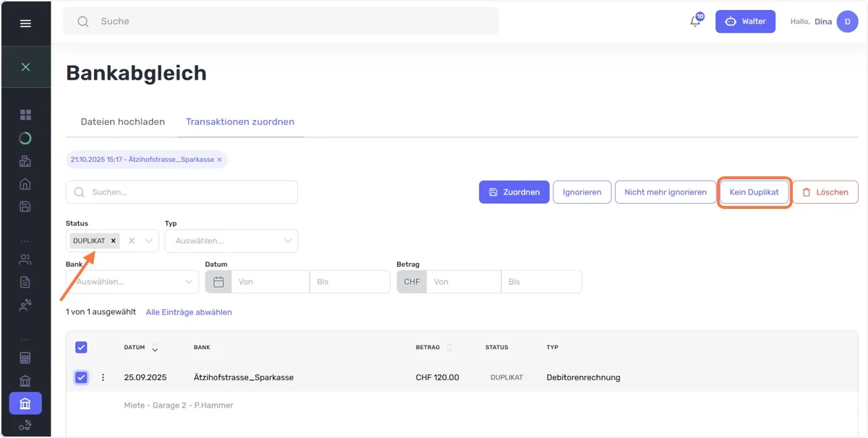Click the Zuordnen button
This screenshot has height=438, width=868.
point(514,192)
